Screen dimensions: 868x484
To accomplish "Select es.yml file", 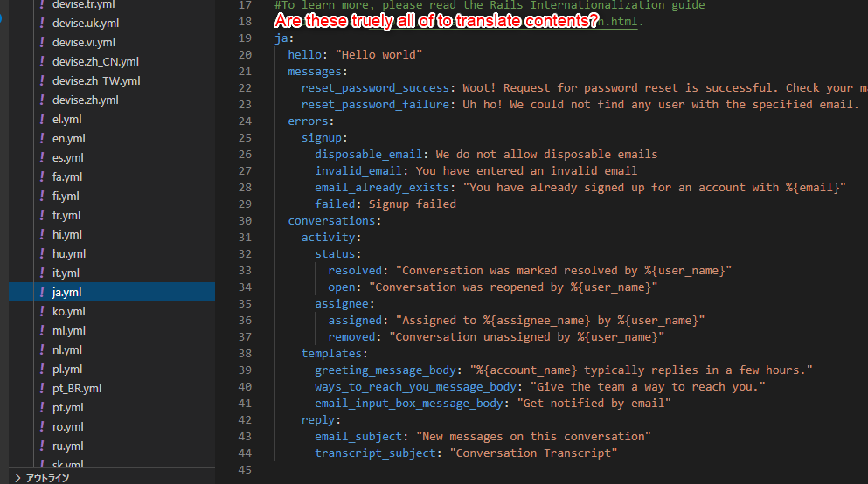I will [x=68, y=157].
